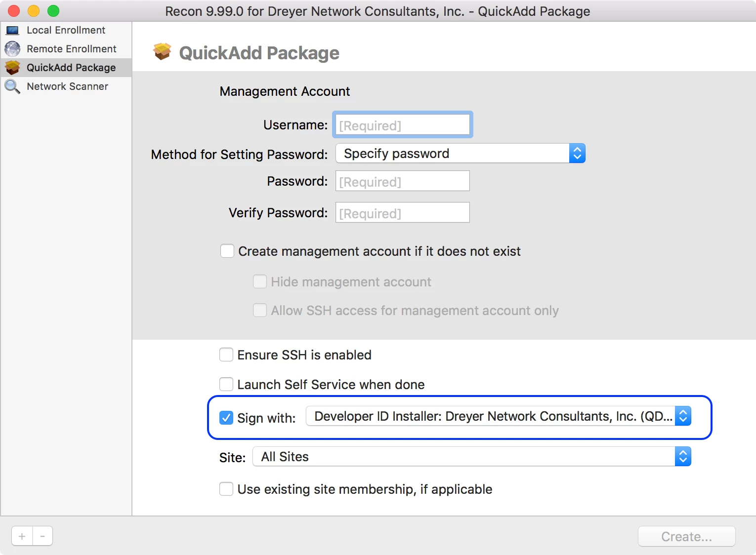
Task: Open the Network Scanner section
Action: tap(66, 86)
